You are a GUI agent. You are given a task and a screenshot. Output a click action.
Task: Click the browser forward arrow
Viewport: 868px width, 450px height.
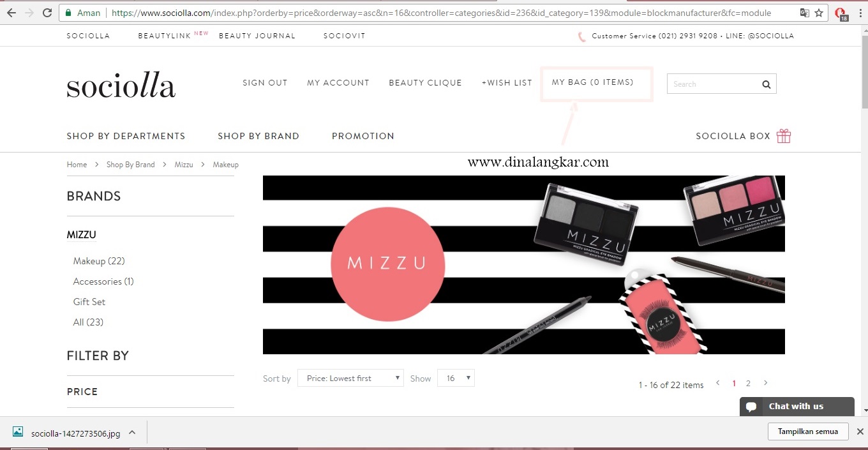coord(29,13)
